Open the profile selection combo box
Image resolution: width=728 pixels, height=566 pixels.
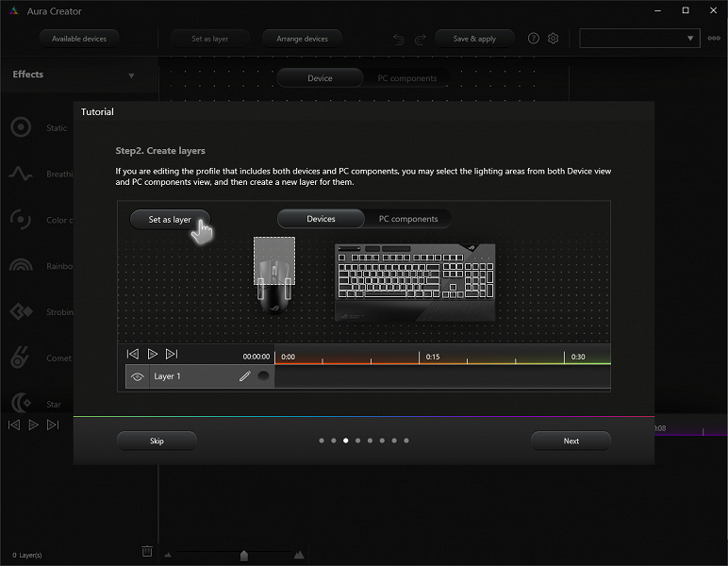pos(639,39)
